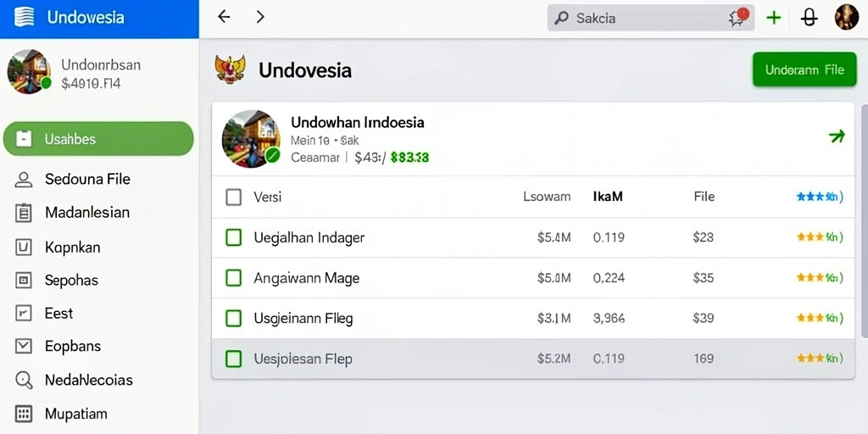Screen dimensions: 868x434
Task: Click the green plus add icon
Action: tap(773, 18)
